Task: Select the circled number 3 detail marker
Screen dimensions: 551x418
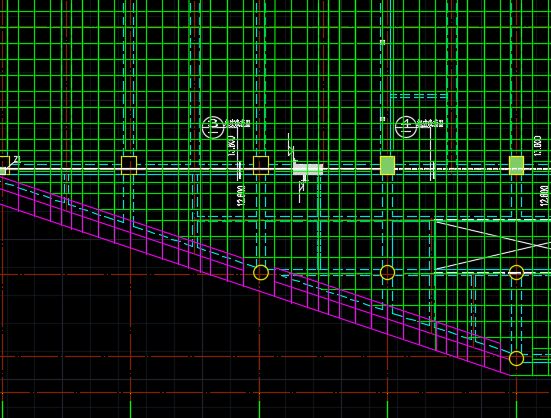Action: [213, 127]
